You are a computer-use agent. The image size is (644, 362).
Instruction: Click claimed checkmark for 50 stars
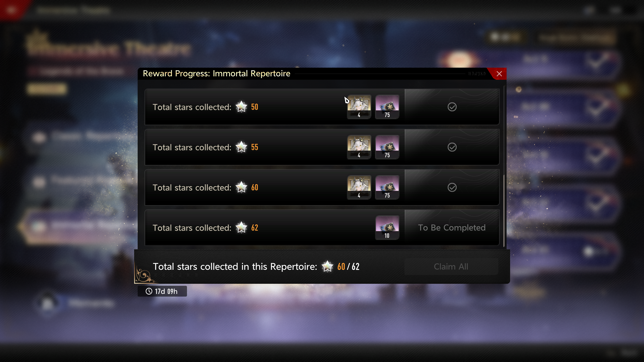452,107
